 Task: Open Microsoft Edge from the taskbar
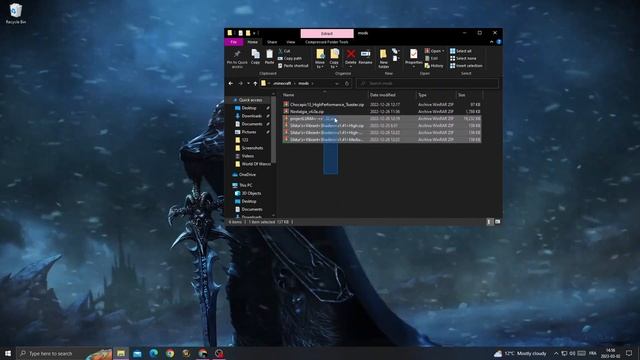153,353
